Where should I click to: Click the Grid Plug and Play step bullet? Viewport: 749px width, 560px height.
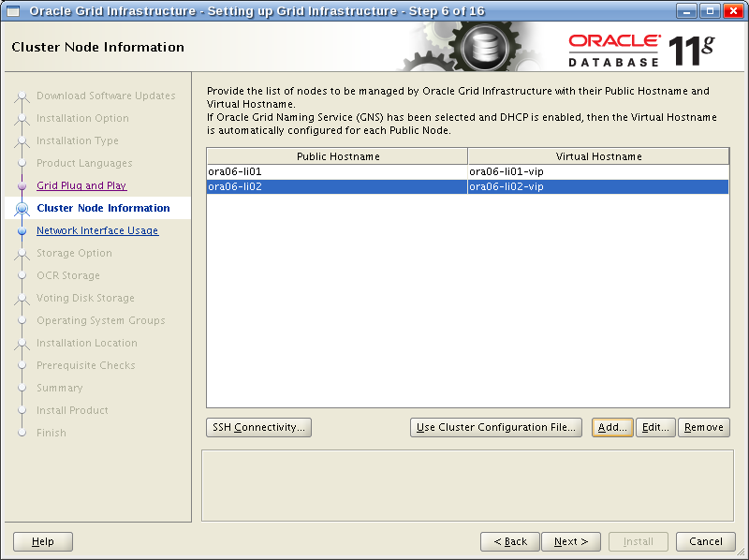(x=22, y=186)
